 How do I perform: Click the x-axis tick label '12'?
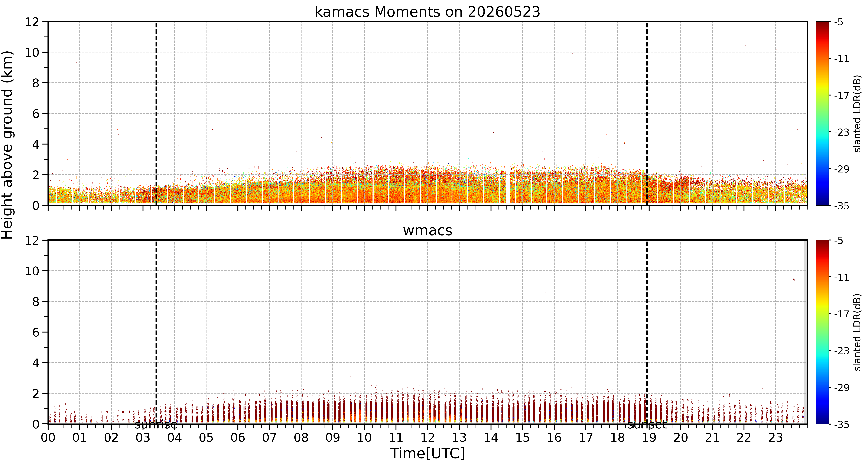click(428, 438)
